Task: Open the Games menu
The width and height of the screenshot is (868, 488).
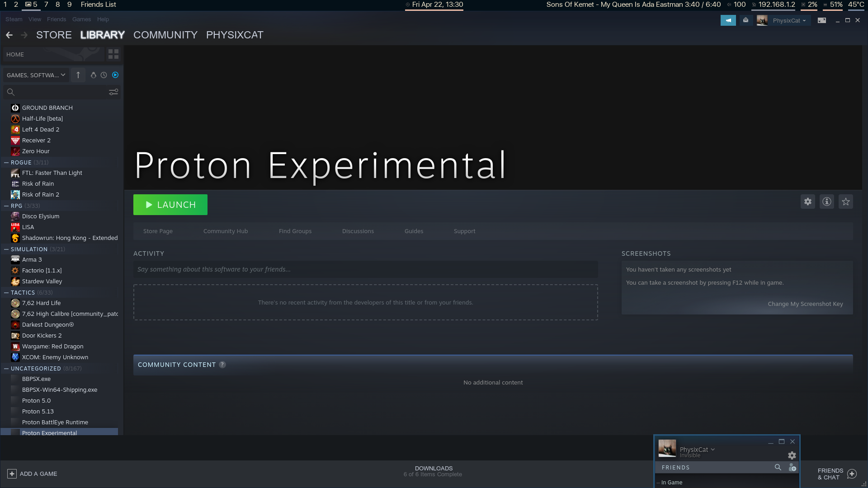Action: [x=82, y=19]
